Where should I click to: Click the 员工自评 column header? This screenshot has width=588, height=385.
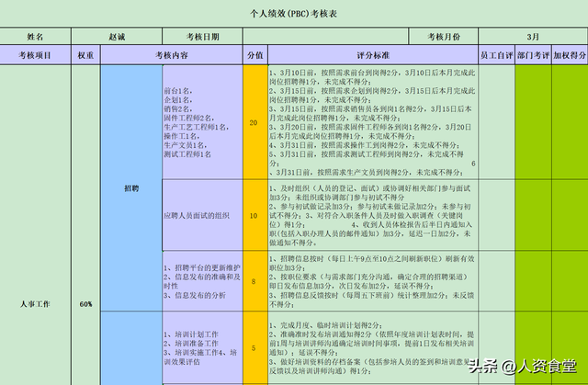[496, 55]
